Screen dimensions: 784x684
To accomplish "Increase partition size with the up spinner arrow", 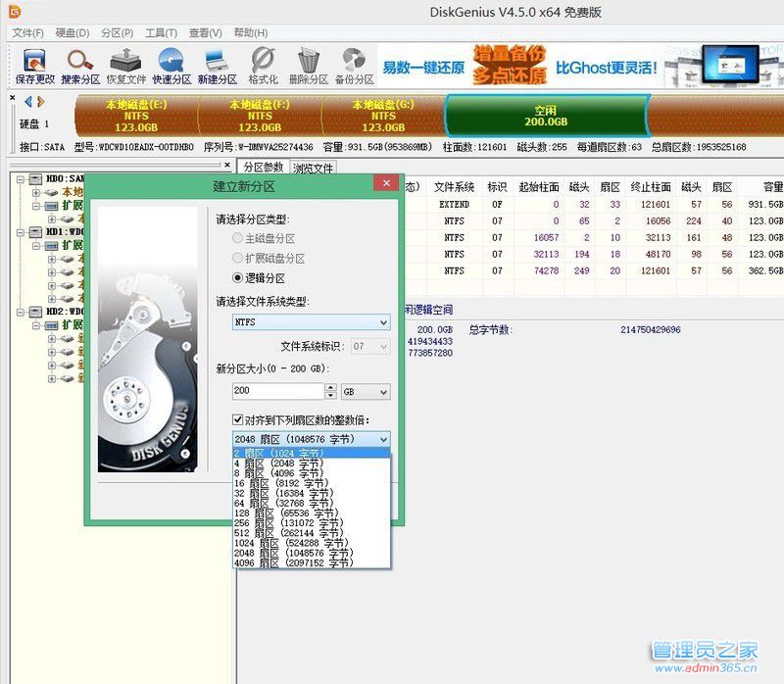I will (x=330, y=387).
